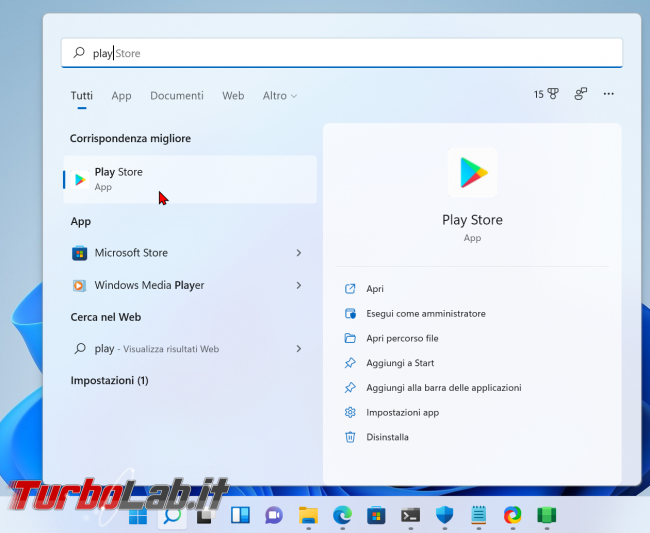650x533 pixels.
Task: Click the trash icon for Disinstalla
Action: (x=350, y=437)
